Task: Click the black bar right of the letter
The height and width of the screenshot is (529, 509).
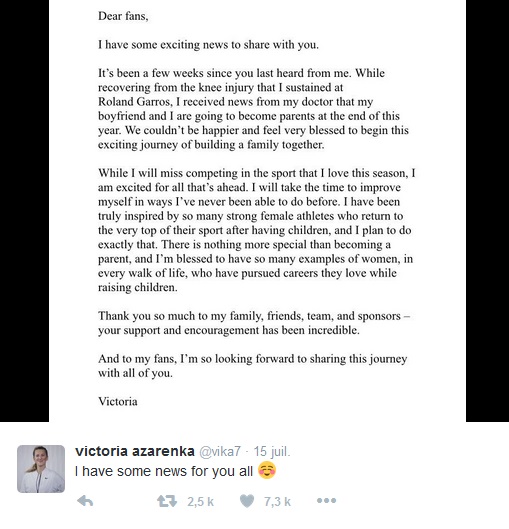Action: [487, 211]
